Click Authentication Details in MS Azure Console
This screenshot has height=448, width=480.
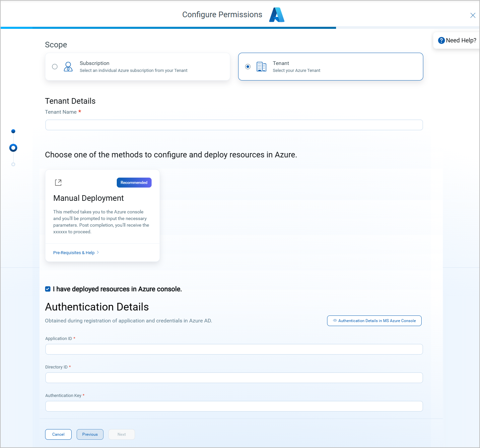(374, 320)
